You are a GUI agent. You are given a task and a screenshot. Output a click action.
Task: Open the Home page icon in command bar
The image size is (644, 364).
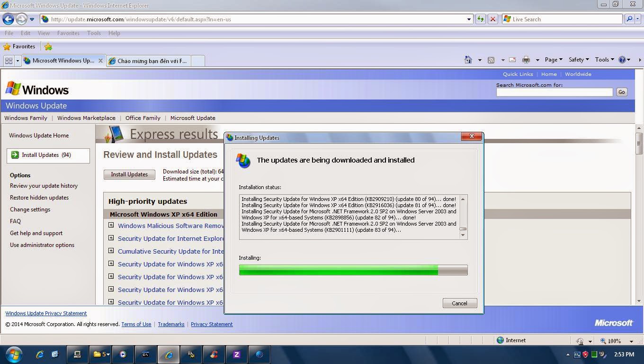468,60
